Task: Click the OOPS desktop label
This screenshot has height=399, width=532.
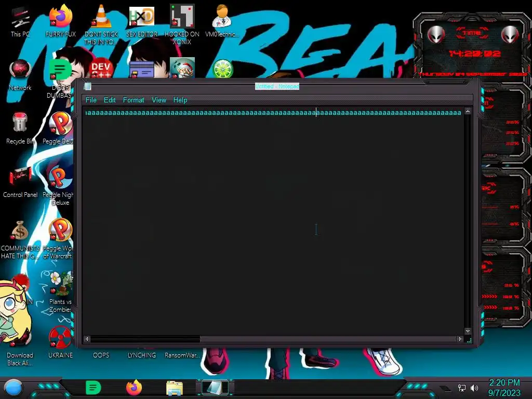Action: pyautogui.click(x=101, y=355)
